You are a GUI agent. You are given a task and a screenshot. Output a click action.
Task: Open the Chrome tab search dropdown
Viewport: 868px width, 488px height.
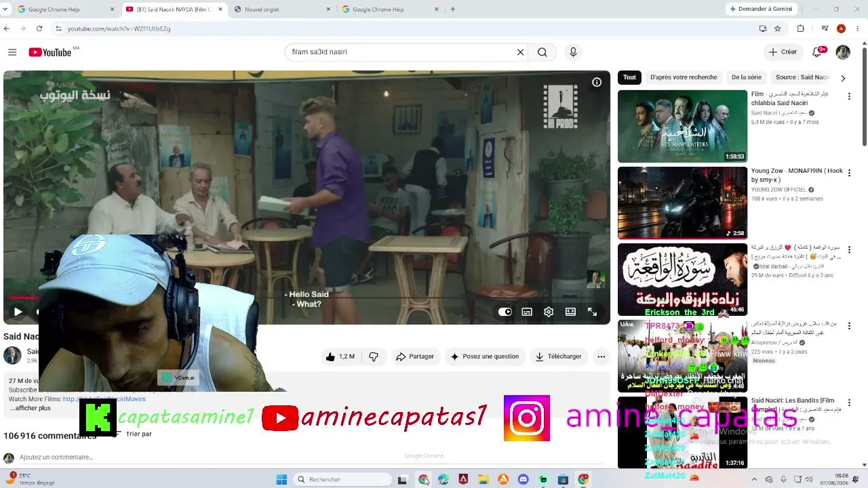[x=6, y=9]
